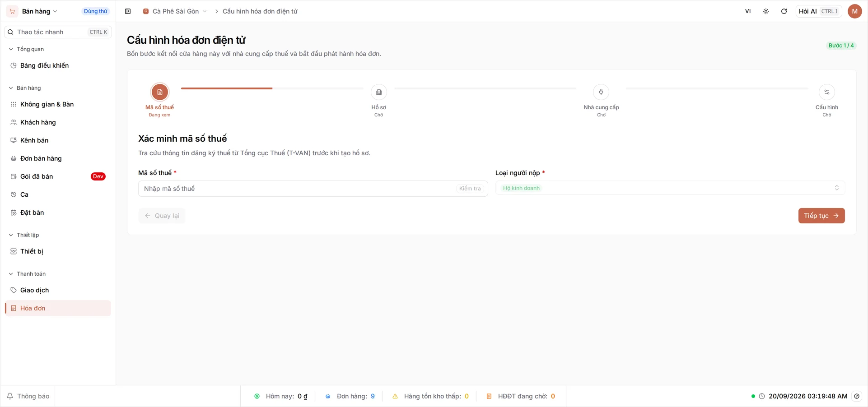
Task: Click the clock icon near the date
Action: coord(762,396)
